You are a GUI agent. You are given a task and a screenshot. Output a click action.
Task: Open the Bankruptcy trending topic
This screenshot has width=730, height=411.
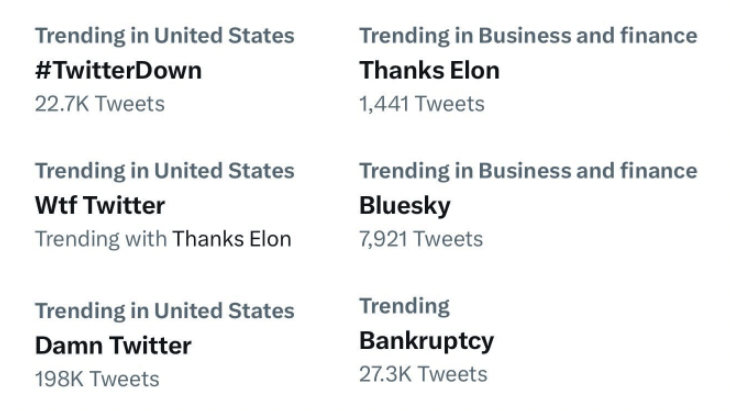(426, 341)
